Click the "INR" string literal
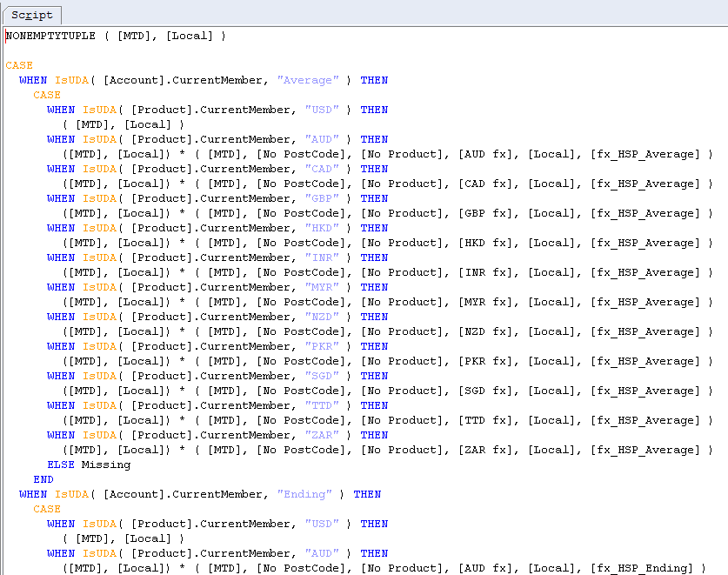Image resolution: width=728 pixels, height=575 pixels. [322, 257]
